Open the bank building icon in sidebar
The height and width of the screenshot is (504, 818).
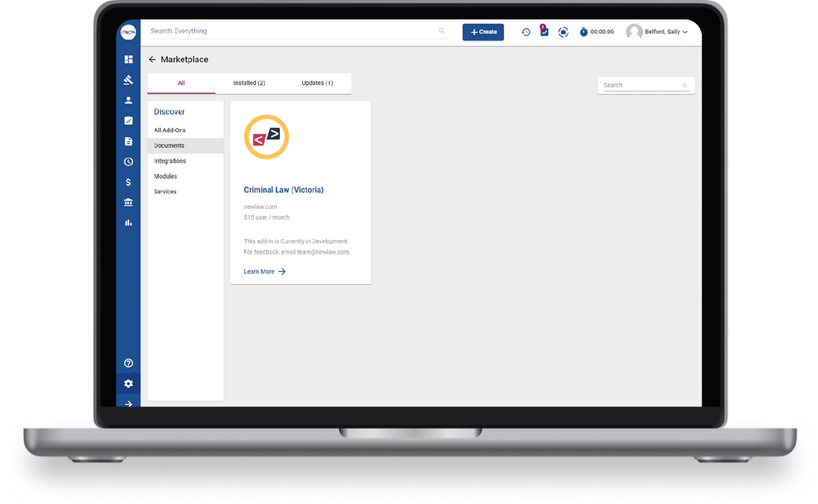128,202
